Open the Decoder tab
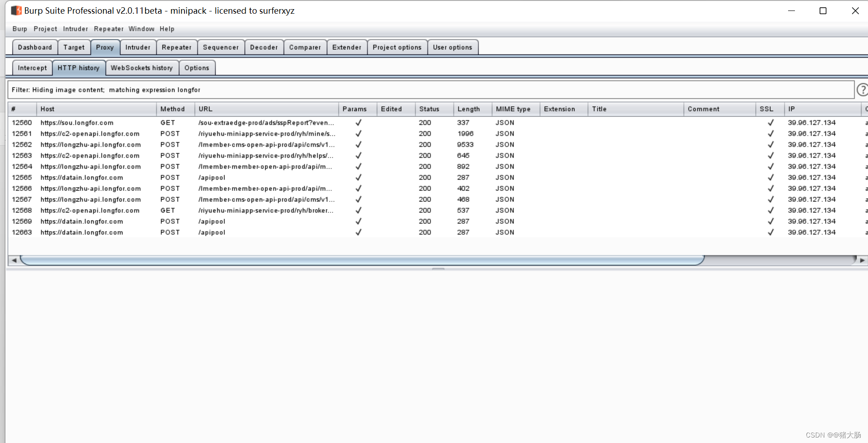Viewport: 868px width, 443px height. pyautogui.click(x=264, y=47)
